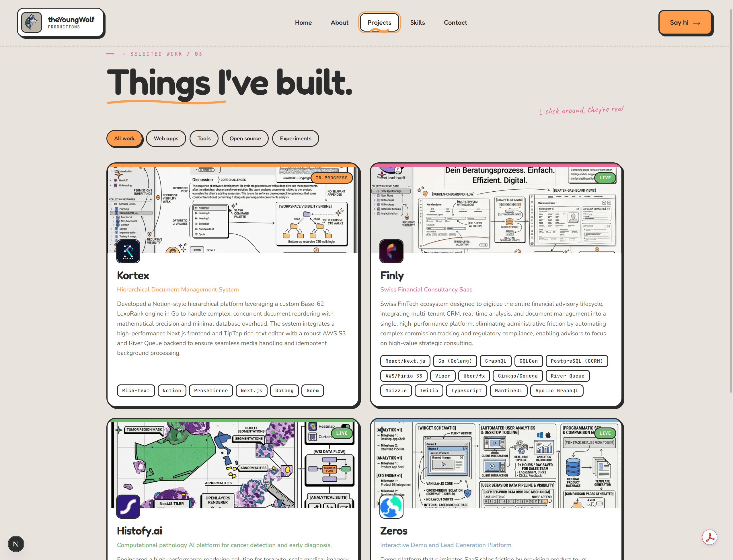
Task: Click the React/Next.js tag on Finly
Action: click(x=405, y=361)
